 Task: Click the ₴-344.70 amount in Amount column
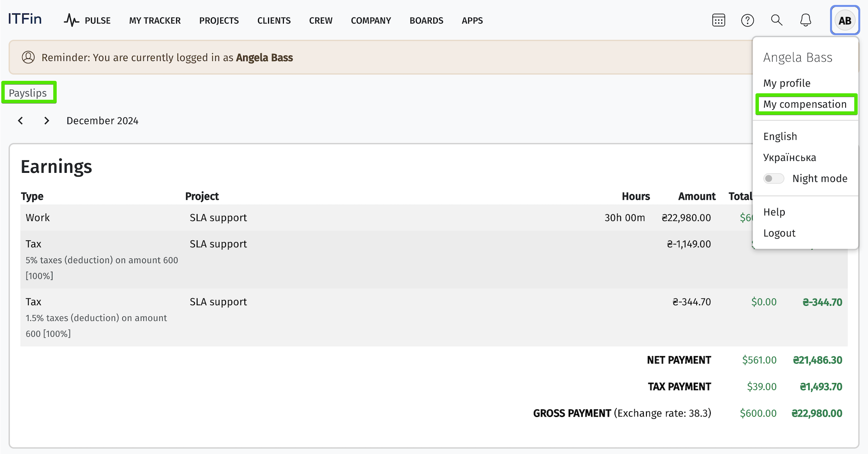691,302
